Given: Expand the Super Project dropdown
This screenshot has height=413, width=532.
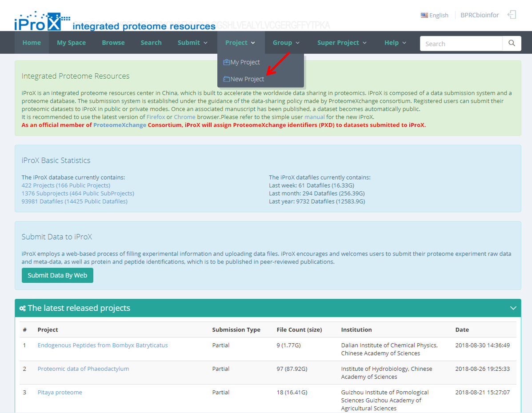Looking at the screenshot, I should [x=342, y=43].
